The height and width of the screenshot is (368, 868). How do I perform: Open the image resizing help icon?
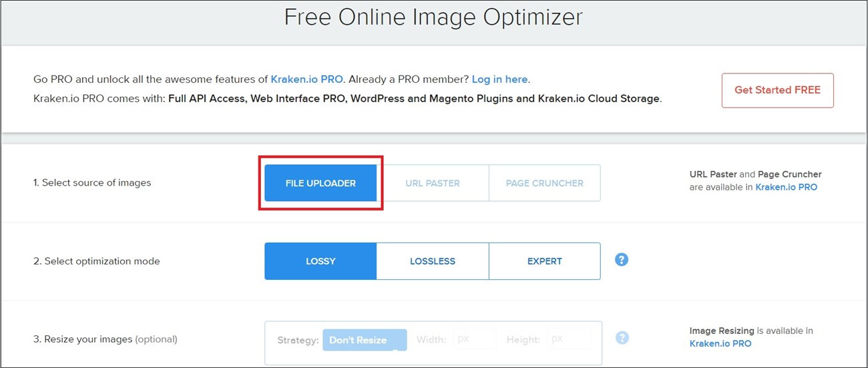[622, 338]
